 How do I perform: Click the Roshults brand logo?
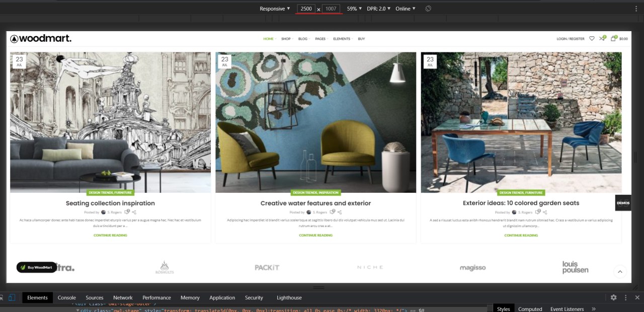tap(165, 268)
